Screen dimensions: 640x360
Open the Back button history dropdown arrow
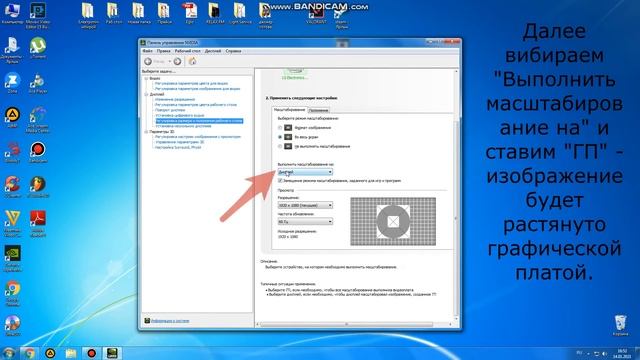170,61
